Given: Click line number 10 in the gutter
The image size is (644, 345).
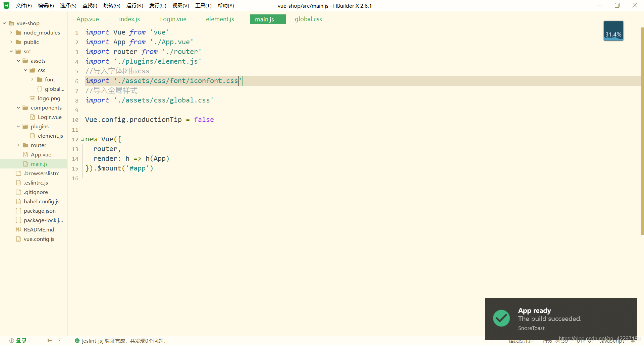Looking at the screenshot, I should [75, 120].
